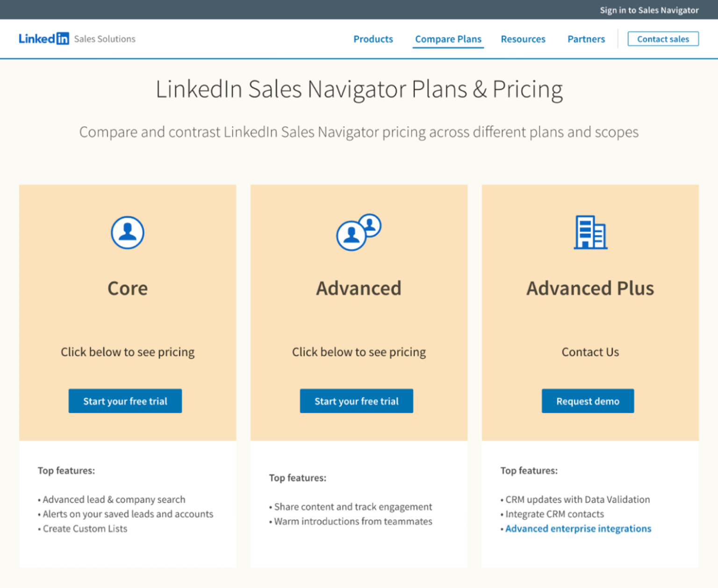Click the Sales Solutions label
This screenshot has width=718, height=588.
tap(104, 39)
